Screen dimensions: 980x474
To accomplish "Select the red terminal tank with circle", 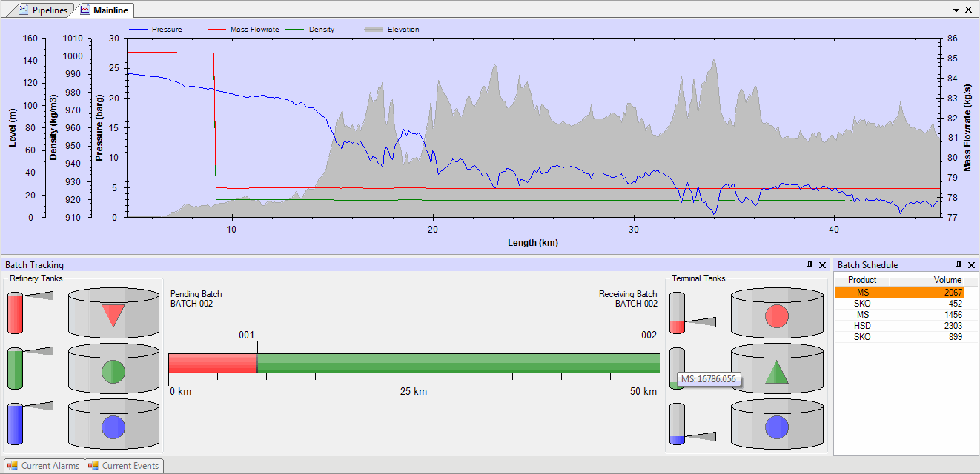I will tap(776, 314).
